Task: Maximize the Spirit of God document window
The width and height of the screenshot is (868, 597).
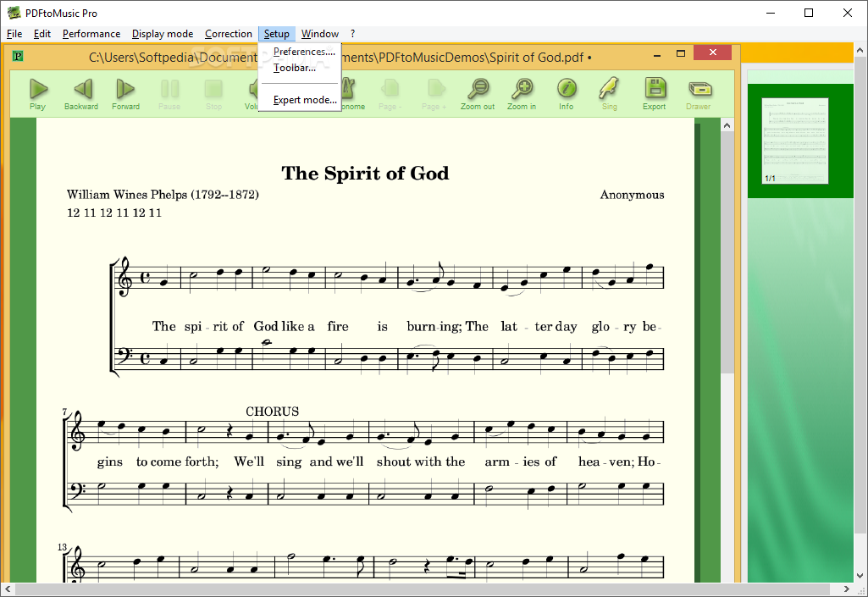Action: 681,53
